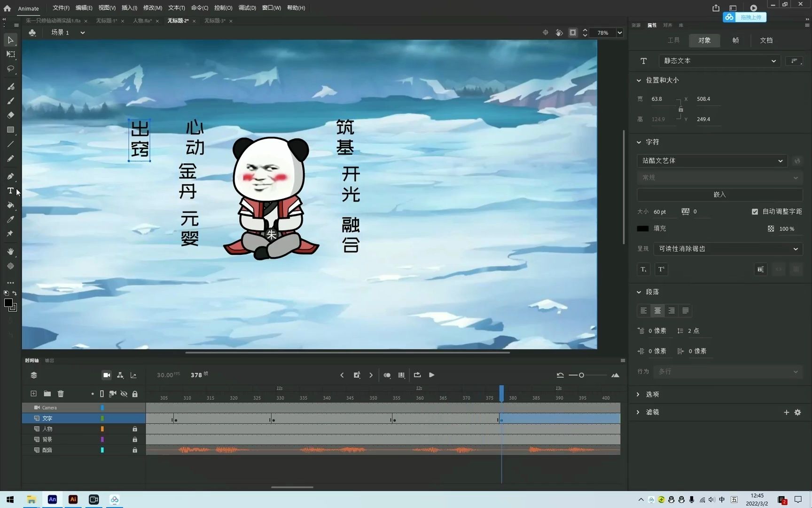
Task: Open the 窗口(W) menu
Action: pyautogui.click(x=271, y=8)
